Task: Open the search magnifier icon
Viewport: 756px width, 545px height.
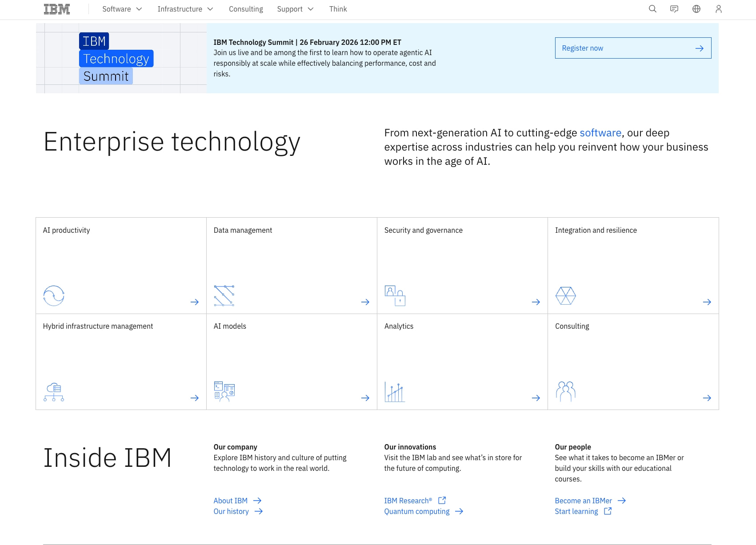Action: click(x=652, y=9)
